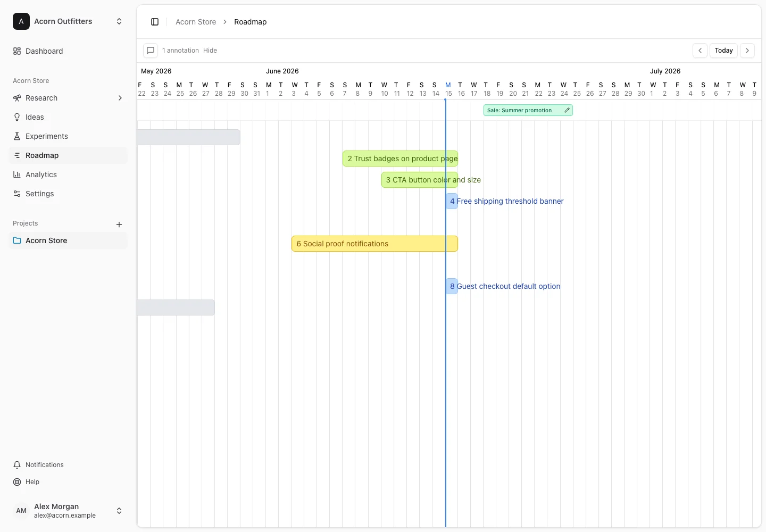Open Notifications
766x532 pixels.
click(x=68, y=465)
